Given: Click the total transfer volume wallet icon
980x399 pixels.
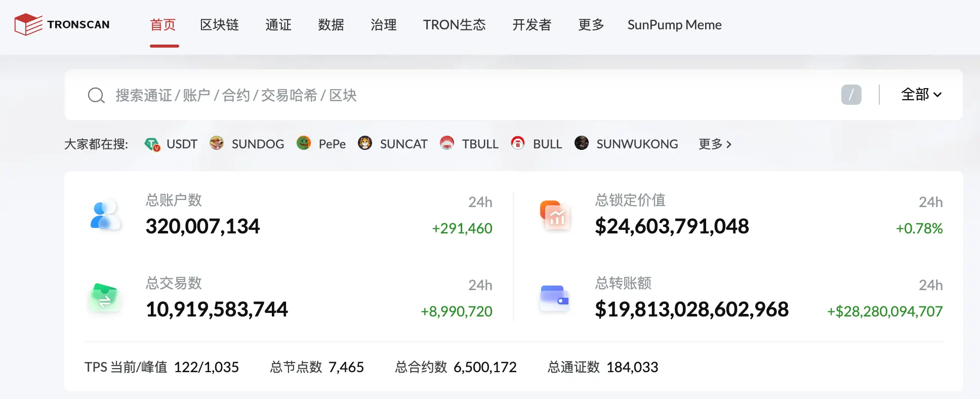Looking at the screenshot, I should [x=555, y=298].
